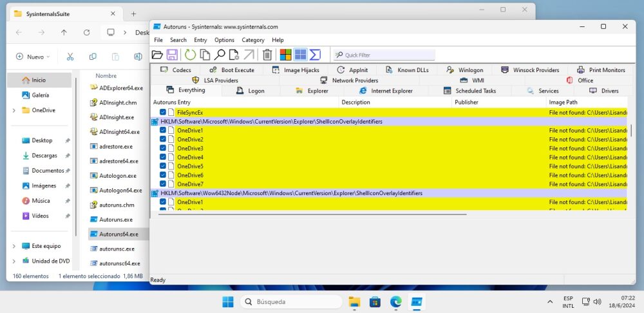Image resolution: width=644 pixels, height=313 pixels.
Task: Uncheck the OneDrive3 entry checkbox
Action: [163, 148]
